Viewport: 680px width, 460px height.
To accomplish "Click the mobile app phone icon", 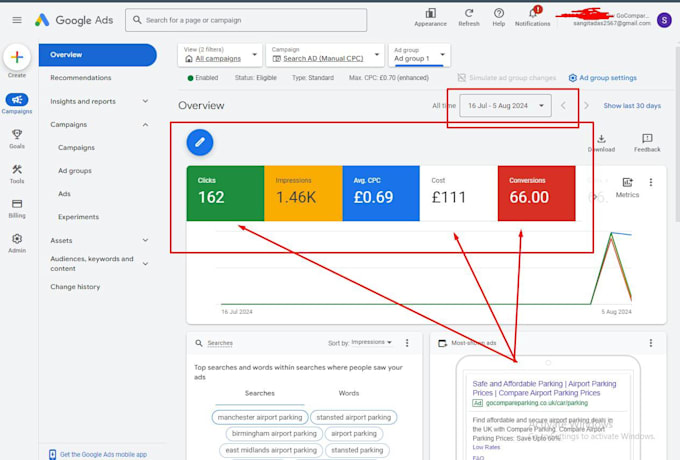I will (52, 454).
